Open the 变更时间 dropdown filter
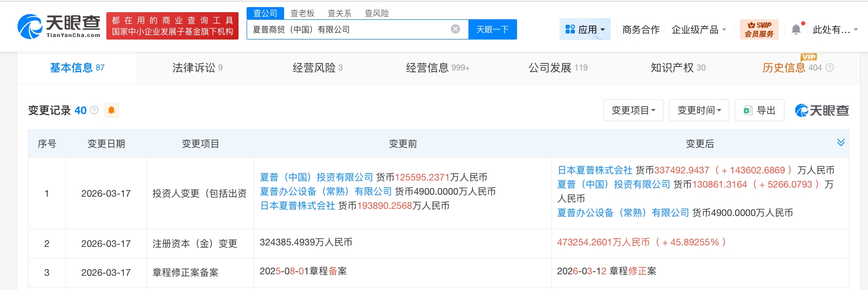Screen dimensions: 868x290 click(x=699, y=111)
